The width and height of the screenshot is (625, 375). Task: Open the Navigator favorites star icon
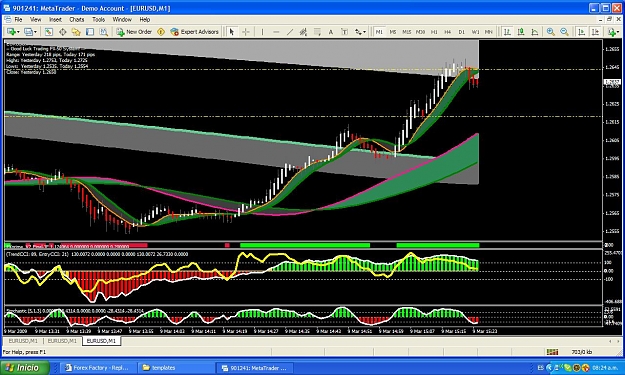(76, 32)
